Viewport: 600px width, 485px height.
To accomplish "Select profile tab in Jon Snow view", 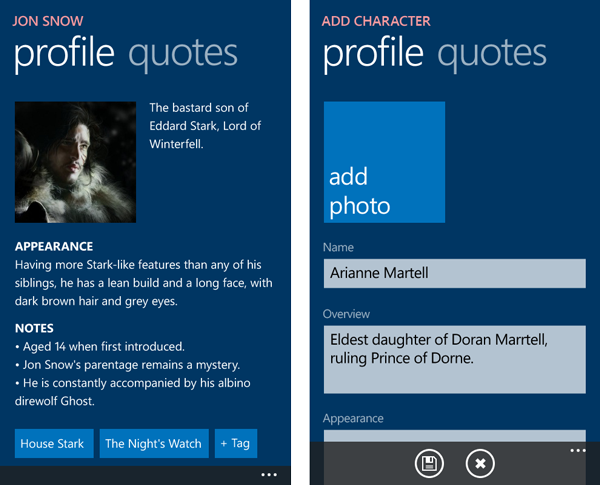I will coord(64,54).
